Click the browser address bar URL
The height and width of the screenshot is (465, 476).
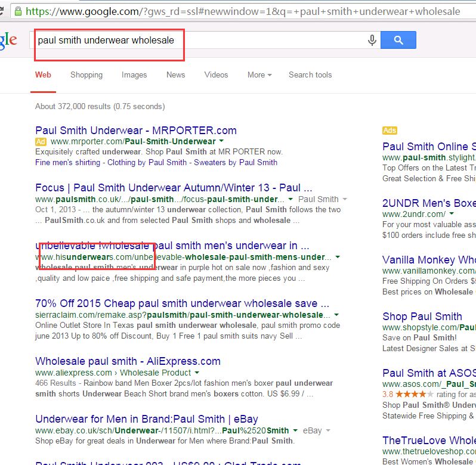243,11
